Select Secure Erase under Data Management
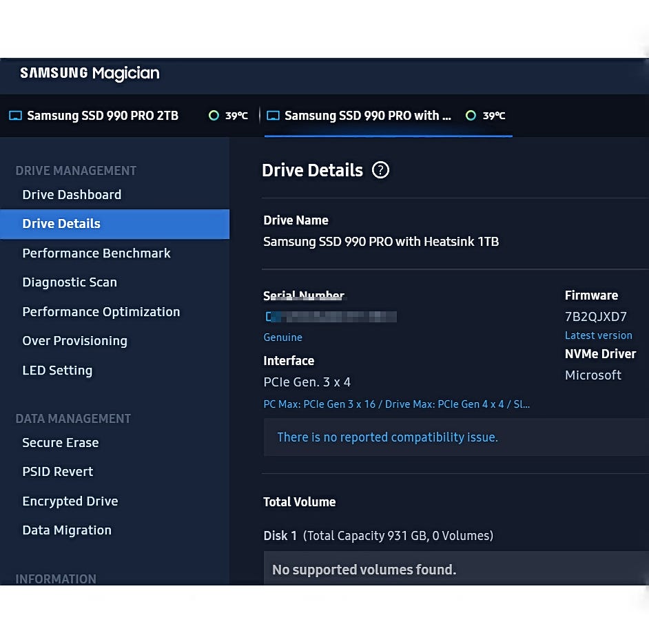Viewport: 649px width, 644px height. point(61,443)
